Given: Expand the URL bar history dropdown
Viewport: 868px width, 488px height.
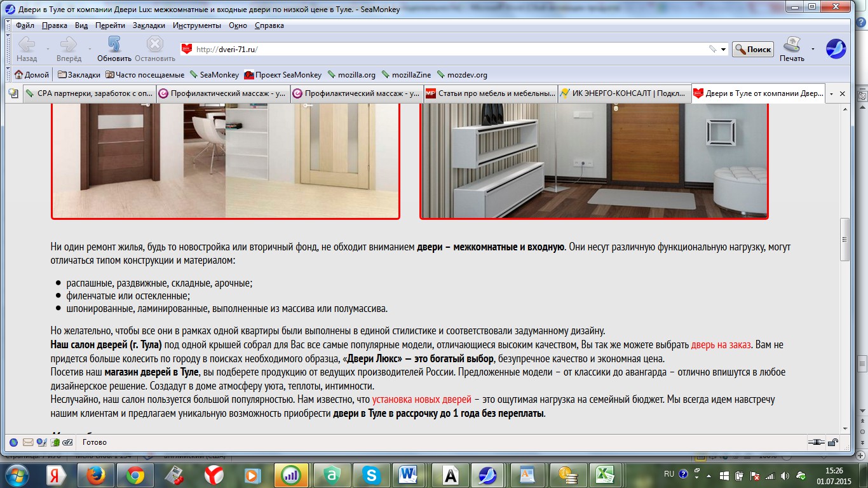Looking at the screenshot, I should [724, 49].
